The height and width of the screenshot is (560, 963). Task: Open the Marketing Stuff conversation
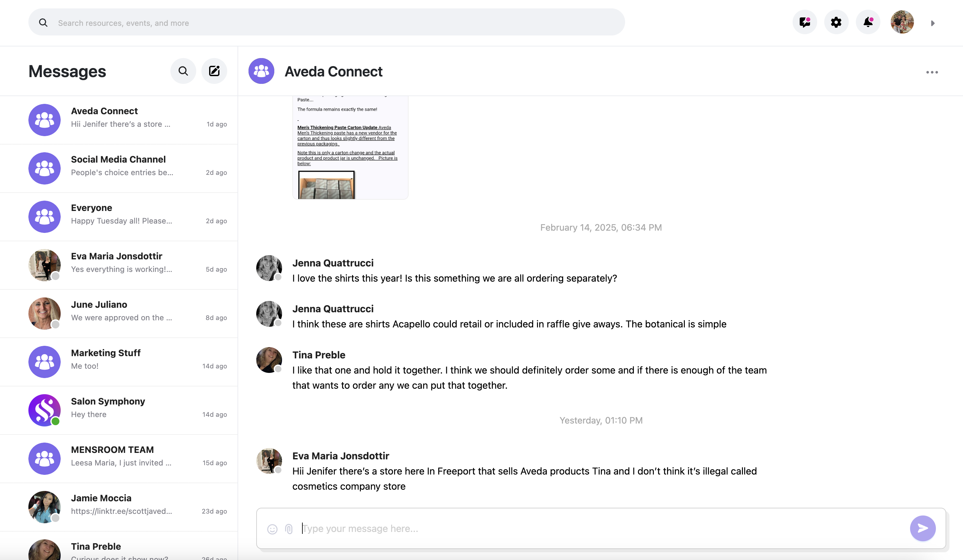(119, 362)
